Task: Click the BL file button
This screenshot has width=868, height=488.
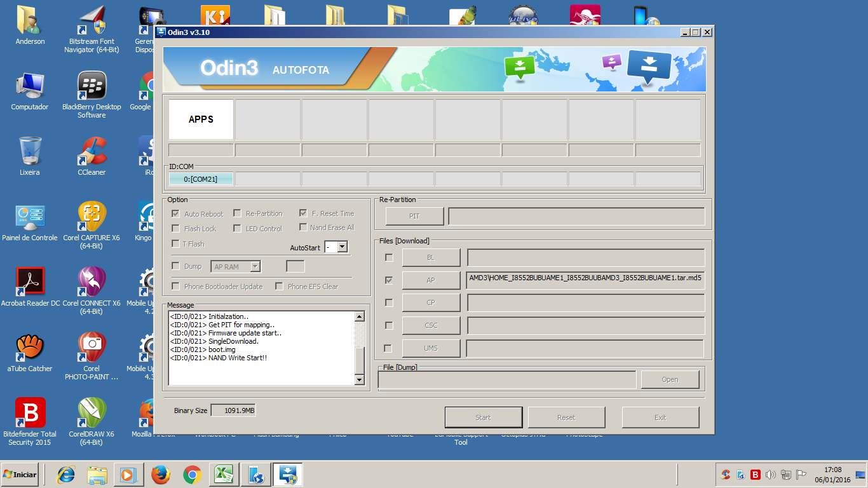Action: 431,257
